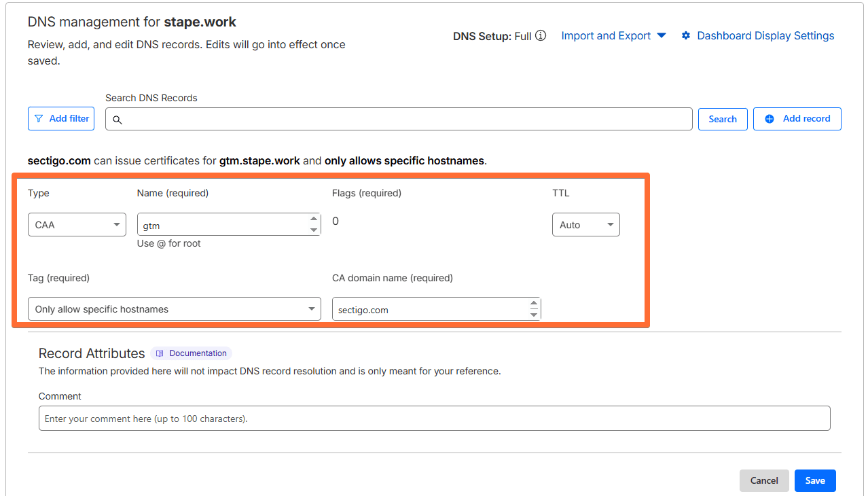The height and width of the screenshot is (496, 868).
Task: Open the TTL dropdown set to Auto
Action: 585,224
